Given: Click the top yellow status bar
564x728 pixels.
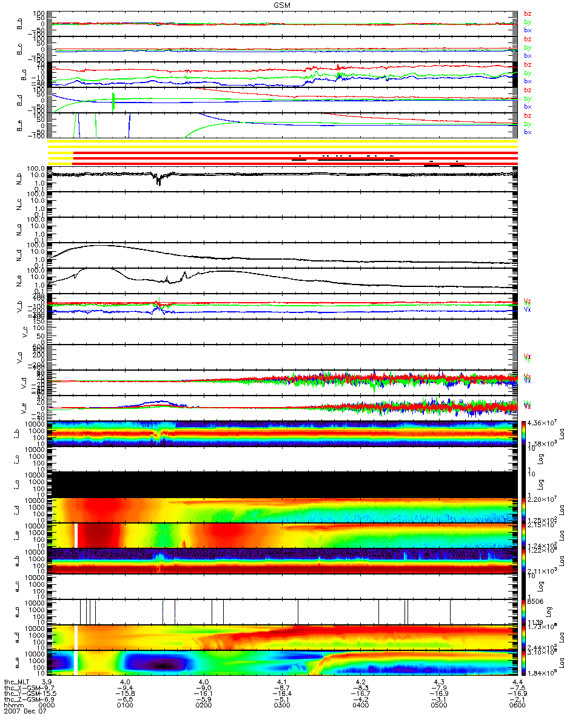Looking at the screenshot, I should click(282, 141).
